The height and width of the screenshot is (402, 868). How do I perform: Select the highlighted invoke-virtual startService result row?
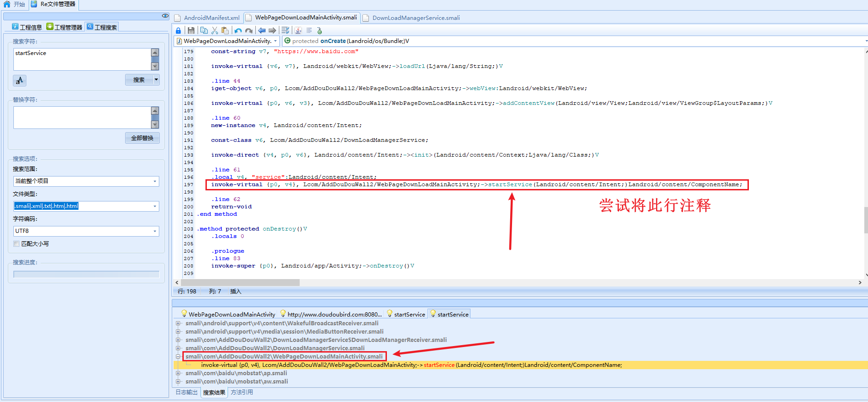click(x=520, y=365)
